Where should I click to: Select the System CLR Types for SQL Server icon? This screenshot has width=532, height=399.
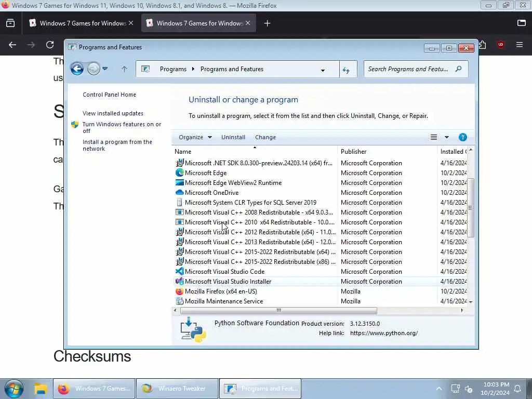tap(179, 202)
